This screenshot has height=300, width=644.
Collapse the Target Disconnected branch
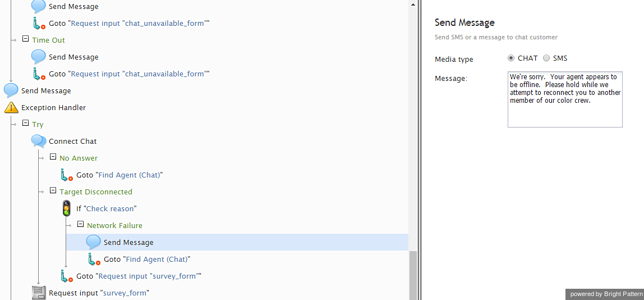[53, 190]
